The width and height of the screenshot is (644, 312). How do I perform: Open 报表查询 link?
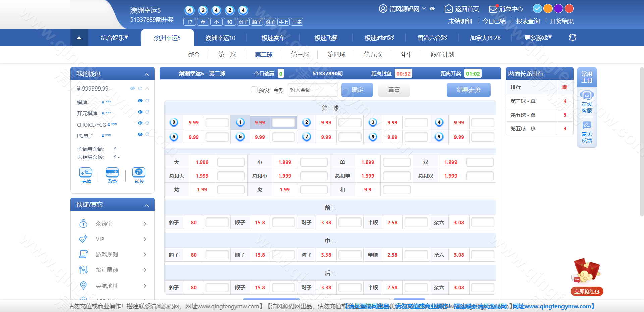point(528,21)
